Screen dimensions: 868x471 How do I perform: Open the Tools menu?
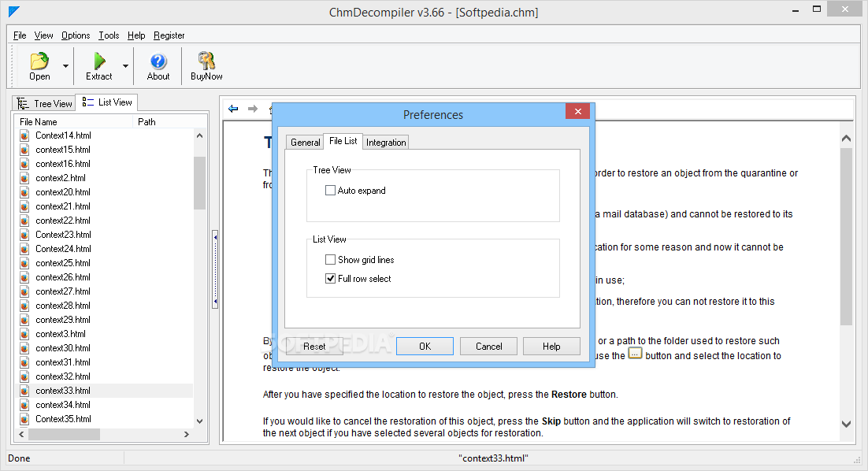point(109,35)
